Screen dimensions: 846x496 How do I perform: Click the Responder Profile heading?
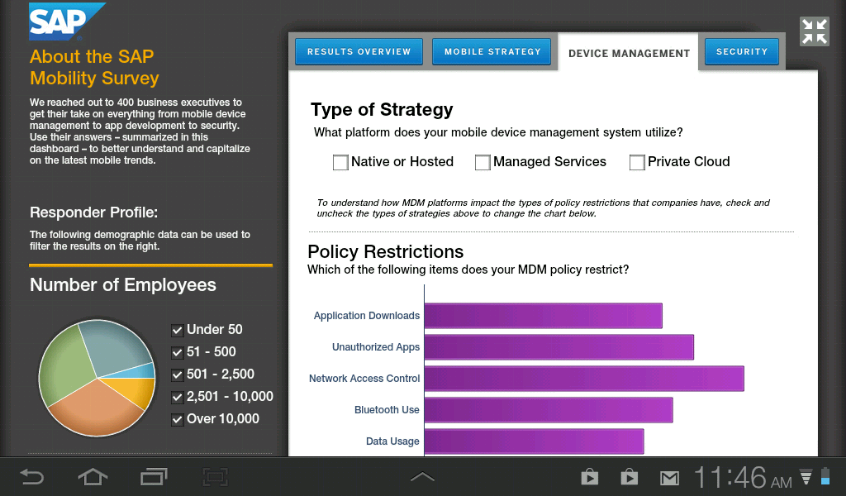(x=94, y=212)
